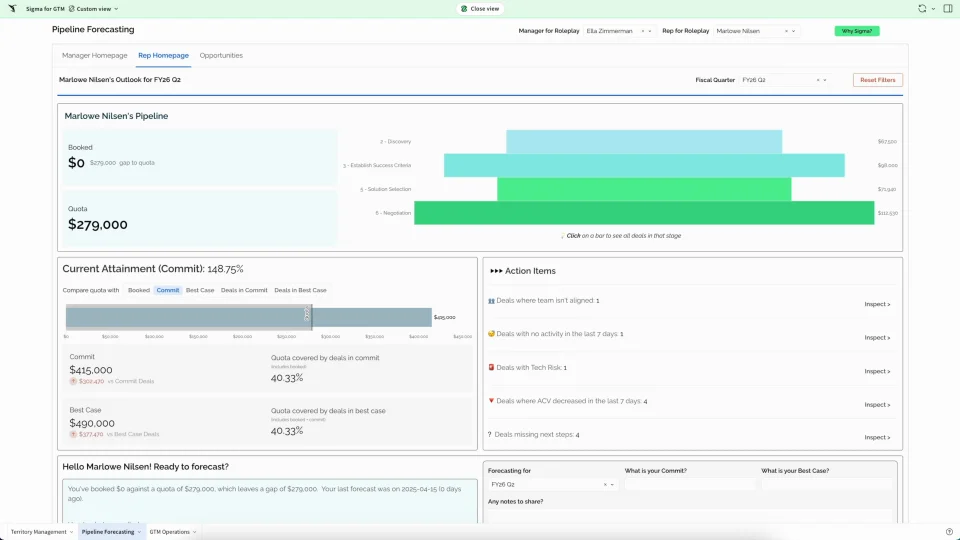This screenshot has height=540, width=960.
Task: Click the Reset Filters button
Action: [877, 80]
